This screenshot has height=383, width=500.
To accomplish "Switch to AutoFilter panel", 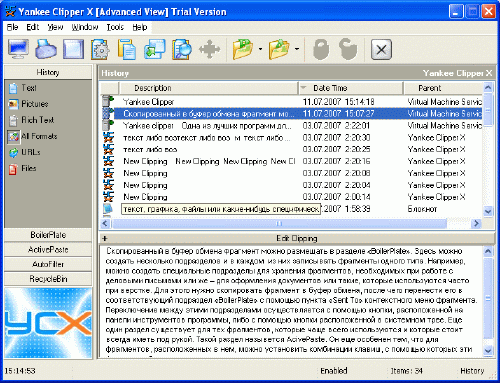I will pyautogui.click(x=48, y=264).
